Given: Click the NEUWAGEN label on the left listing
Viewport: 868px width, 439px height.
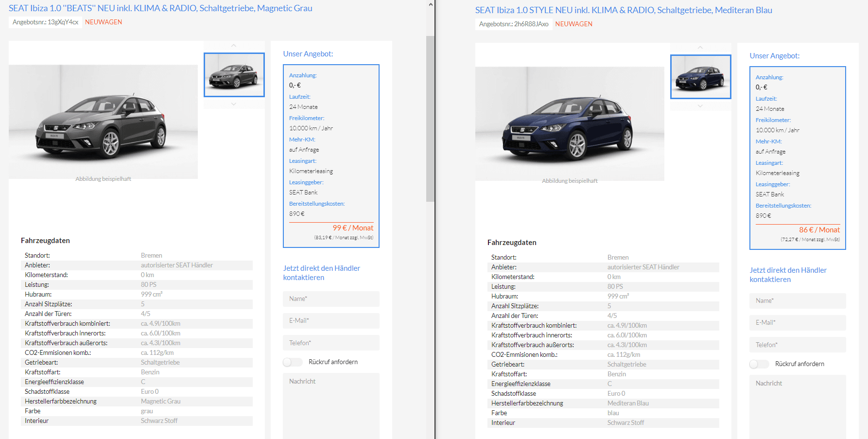Looking at the screenshot, I should click(x=104, y=22).
